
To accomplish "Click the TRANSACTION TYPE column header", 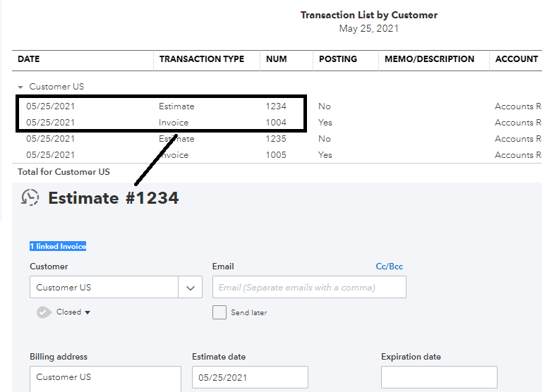I will point(202,59).
